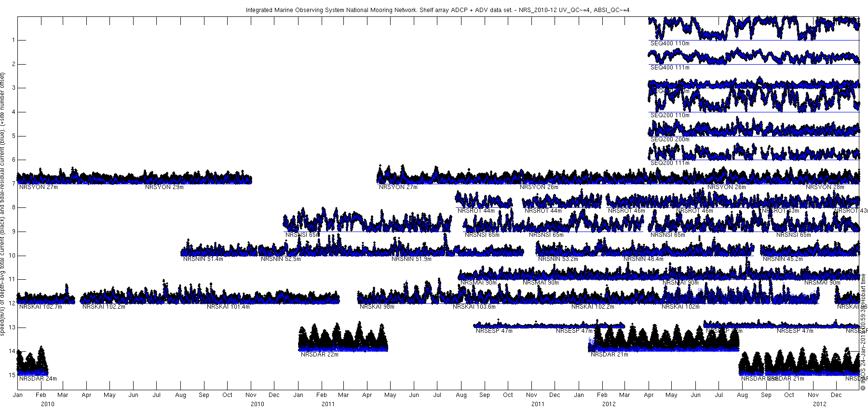Click the 'NRSNIN 52.5m' deployment label
This screenshot has height=410, width=868.
pyautogui.click(x=281, y=259)
